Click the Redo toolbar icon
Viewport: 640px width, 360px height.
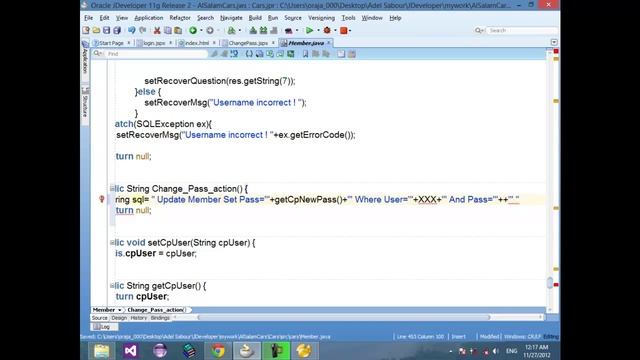point(142,30)
